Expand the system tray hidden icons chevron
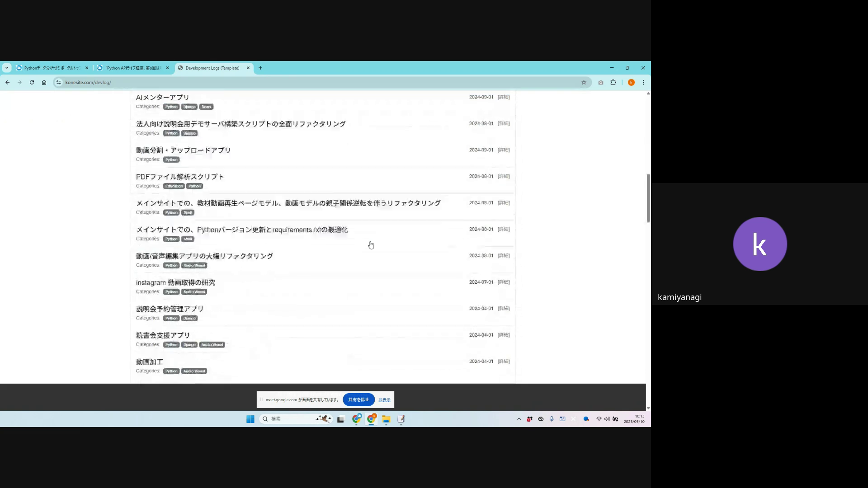The width and height of the screenshot is (868, 488). (519, 419)
